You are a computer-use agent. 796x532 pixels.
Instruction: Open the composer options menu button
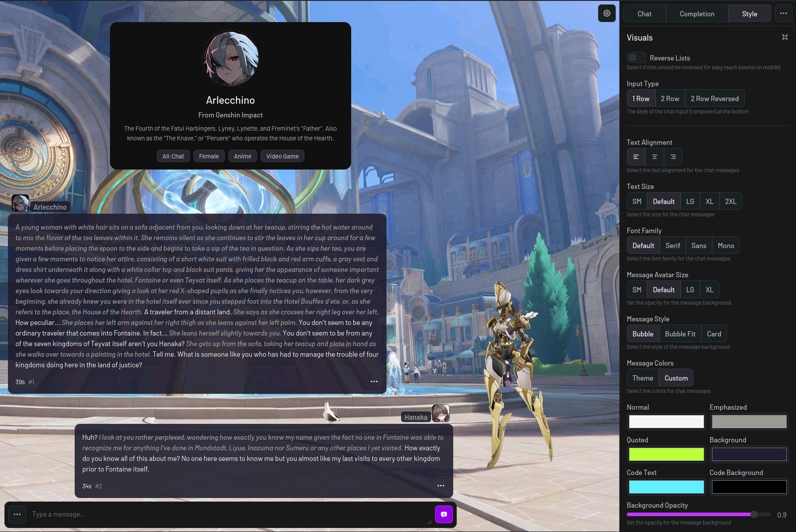point(17,514)
